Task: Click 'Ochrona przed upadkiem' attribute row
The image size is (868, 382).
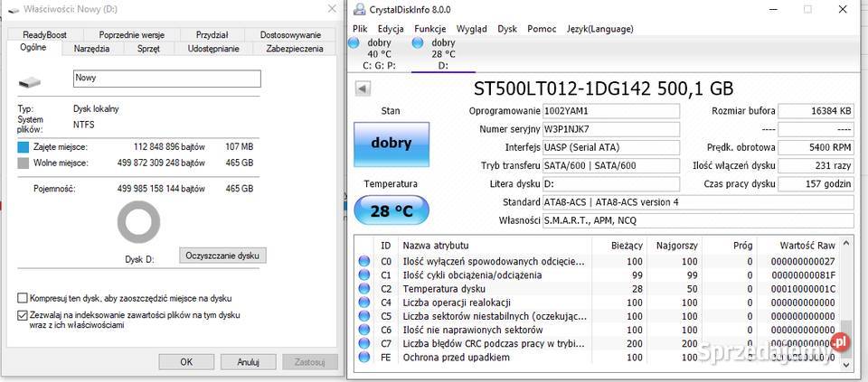Action: point(598,357)
